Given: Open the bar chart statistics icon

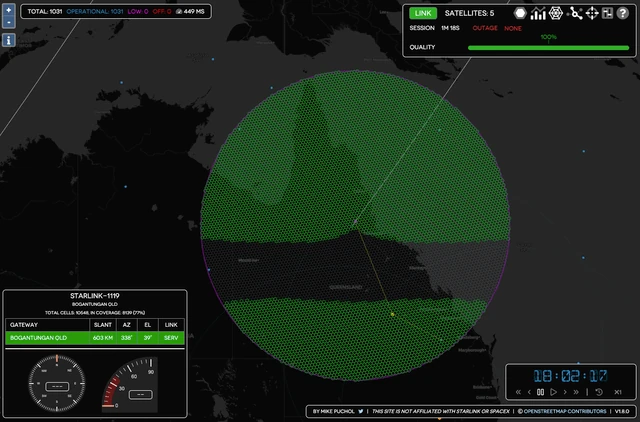Looking at the screenshot, I should pyautogui.click(x=538, y=13).
